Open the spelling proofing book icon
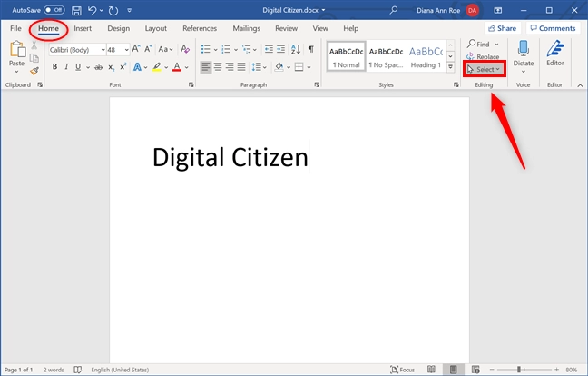The image size is (588, 376). (78, 370)
